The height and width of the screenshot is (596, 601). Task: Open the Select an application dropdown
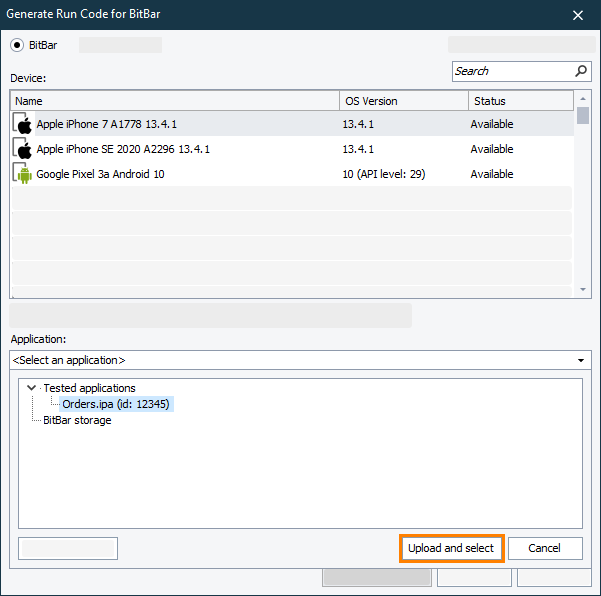(x=582, y=360)
